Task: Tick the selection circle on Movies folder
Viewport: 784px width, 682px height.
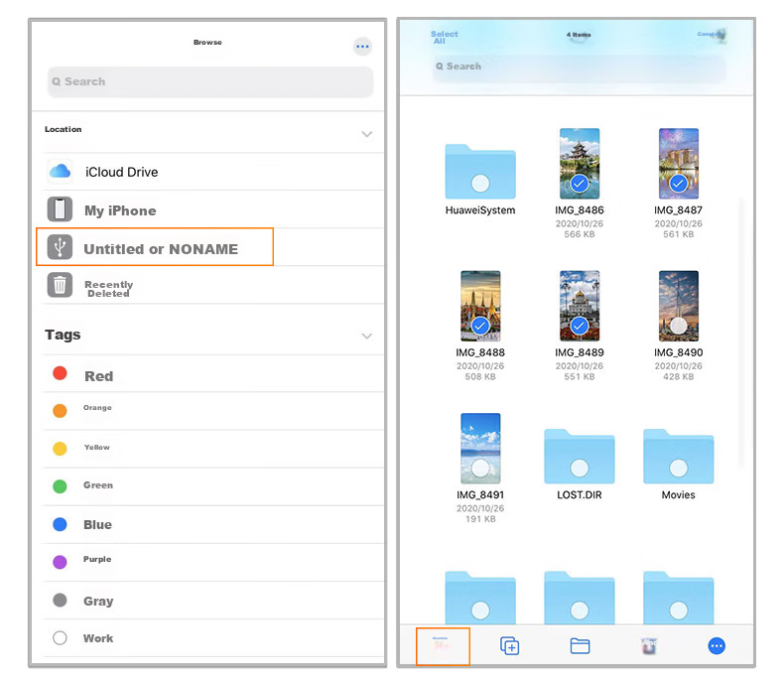Action: coord(679,468)
